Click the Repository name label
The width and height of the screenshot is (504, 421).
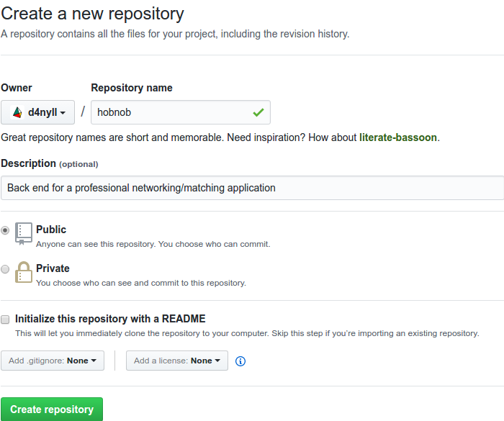132,88
